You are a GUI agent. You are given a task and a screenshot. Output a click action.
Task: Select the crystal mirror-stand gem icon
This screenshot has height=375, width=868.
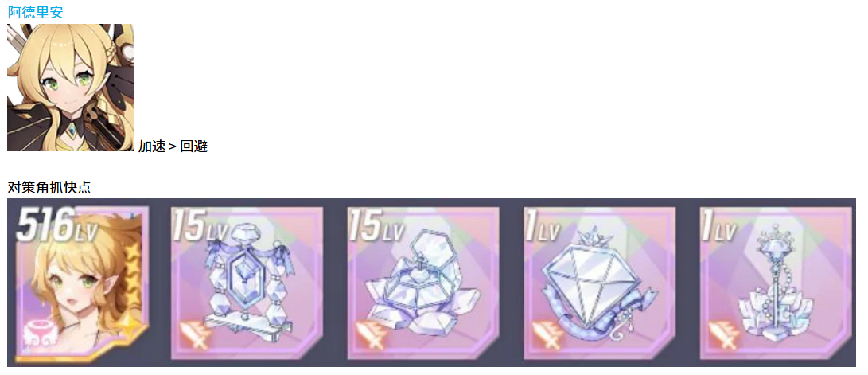(x=247, y=283)
